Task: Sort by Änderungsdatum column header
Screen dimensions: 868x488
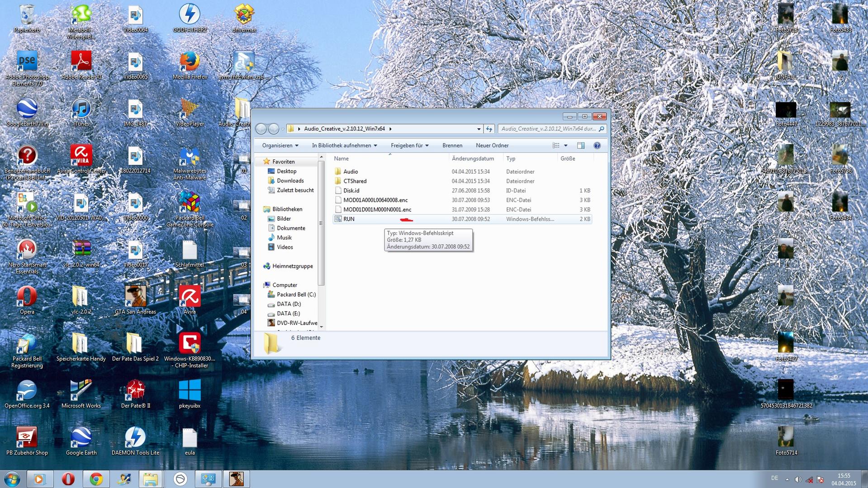Action: coord(476,159)
